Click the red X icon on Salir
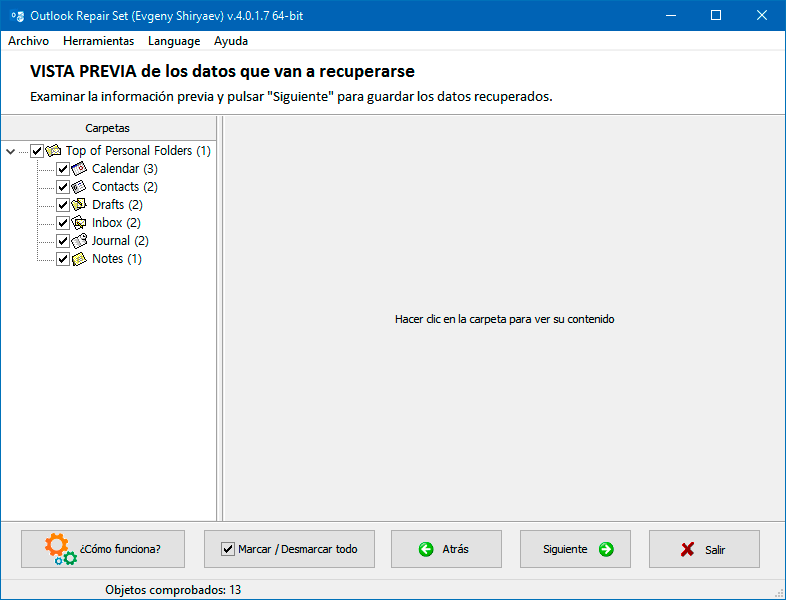The image size is (786, 600). click(688, 549)
